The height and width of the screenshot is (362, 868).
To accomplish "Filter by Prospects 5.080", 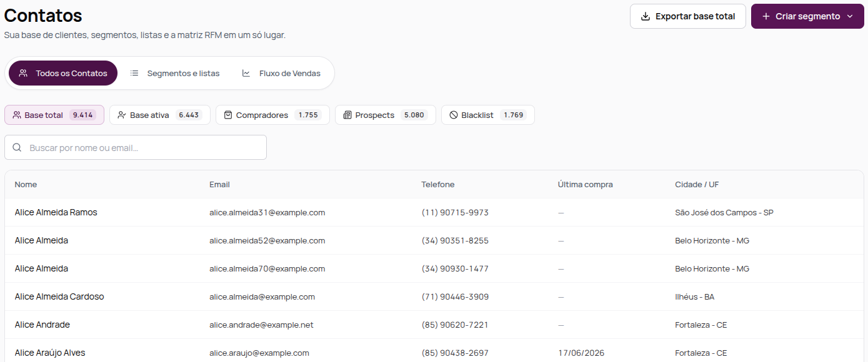I will [x=386, y=115].
